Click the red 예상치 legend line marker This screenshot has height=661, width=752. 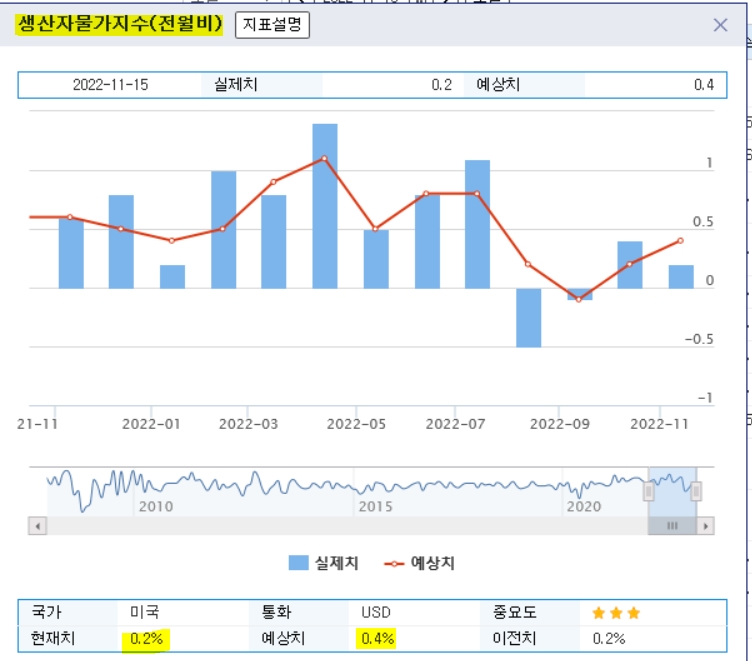pos(394,564)
